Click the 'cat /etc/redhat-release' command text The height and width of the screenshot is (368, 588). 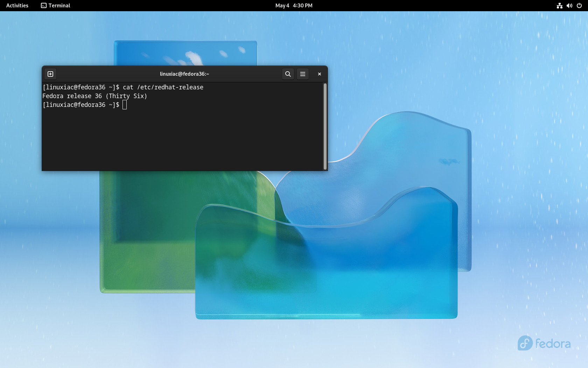pos(163,87)
